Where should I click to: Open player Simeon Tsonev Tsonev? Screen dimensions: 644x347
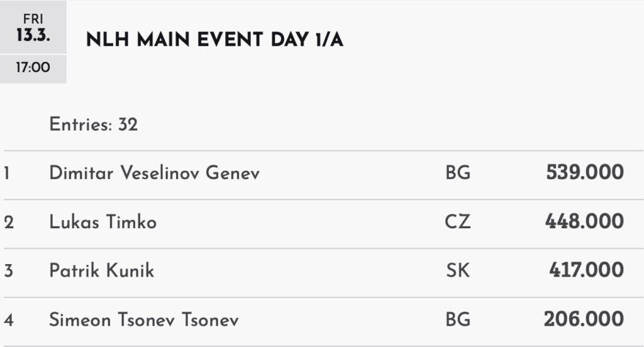pyautogui.click(x=144, y=320)
